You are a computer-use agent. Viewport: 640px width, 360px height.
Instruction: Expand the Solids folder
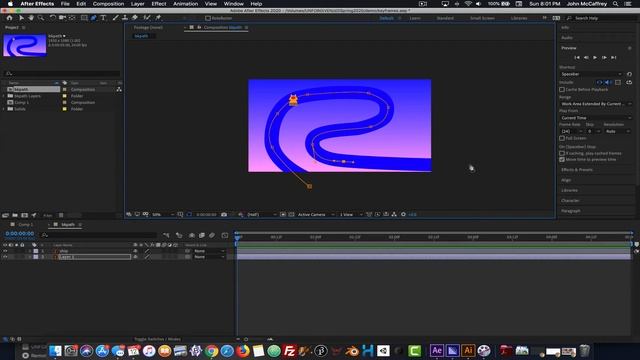pyautogui.click(x=4, y=109)
